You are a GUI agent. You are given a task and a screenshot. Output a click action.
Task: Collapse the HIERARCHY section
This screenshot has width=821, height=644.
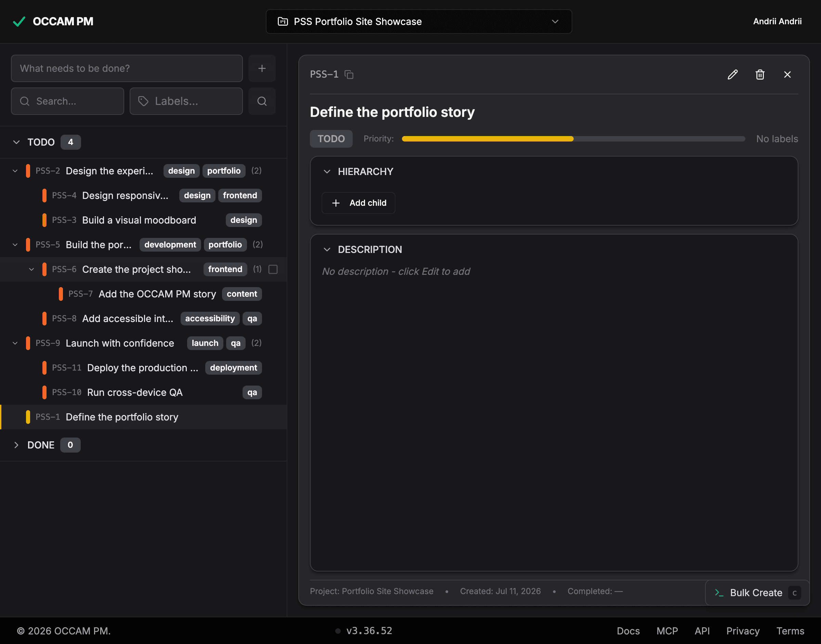pos(327,172)
